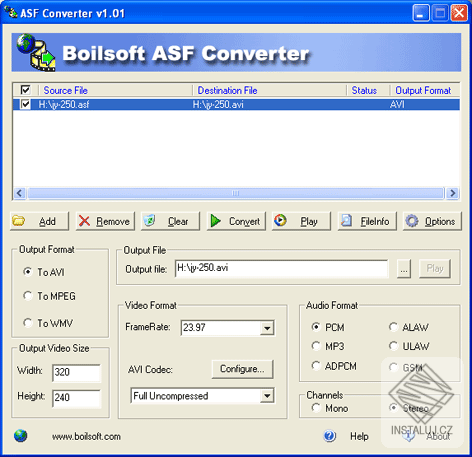Click the Height field showing 240
This screenshot has width=472, height=457.
click(76, 398)
